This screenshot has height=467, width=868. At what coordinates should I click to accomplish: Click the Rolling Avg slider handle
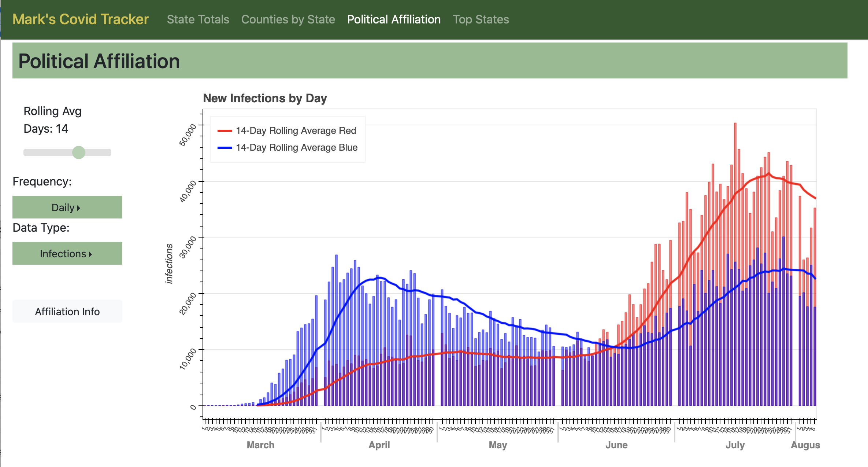[x=79, y=152]
